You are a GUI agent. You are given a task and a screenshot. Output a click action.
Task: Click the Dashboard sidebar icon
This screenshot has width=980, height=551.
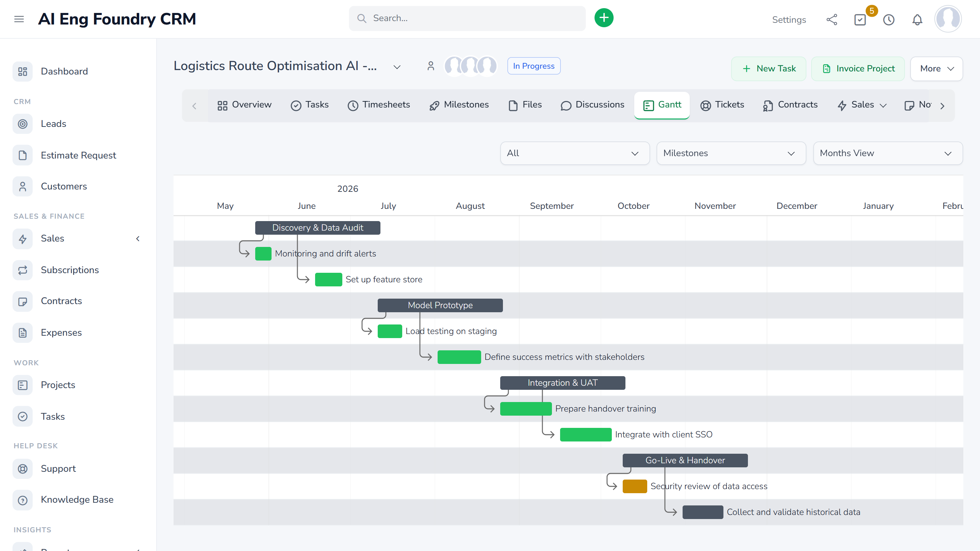coord(22,71)
